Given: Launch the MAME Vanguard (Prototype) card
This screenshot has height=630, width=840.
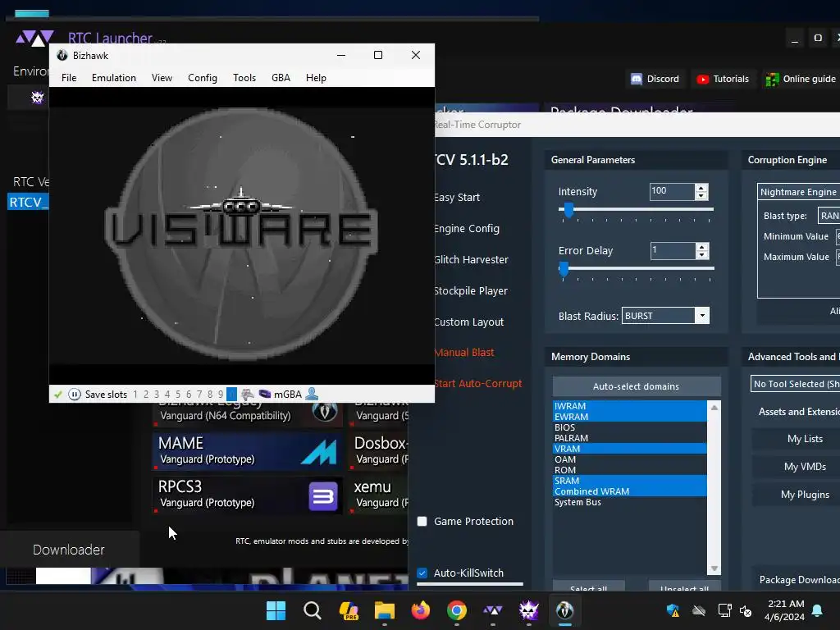Looking at the screenshot, I should (x=248, y=450).
